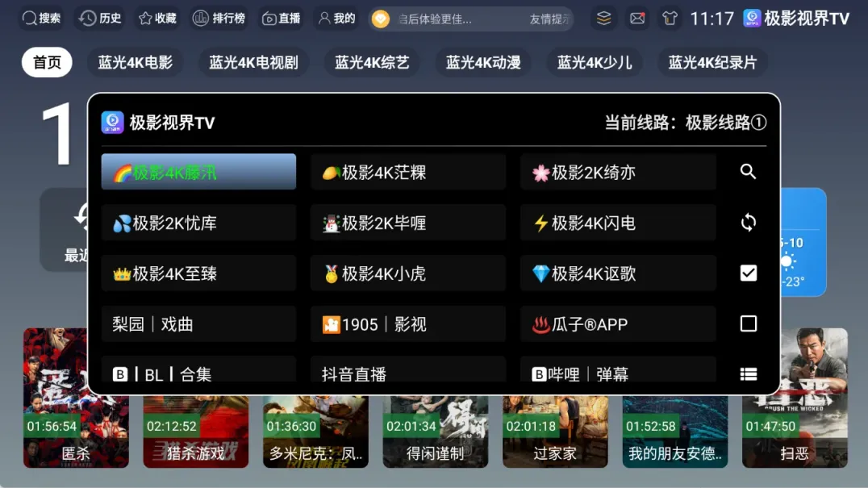
Task: Click the shirt theme icon in top bar
Action: pos(670,19)
